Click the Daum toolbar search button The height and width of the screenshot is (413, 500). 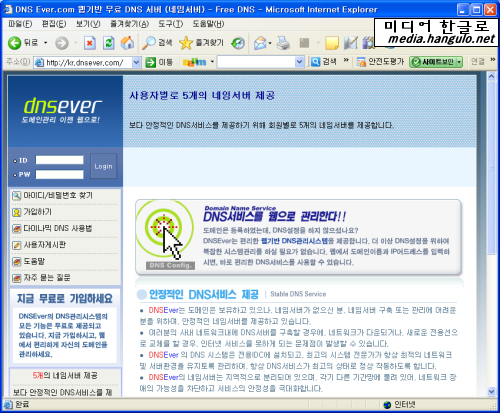pyautogui.click(x=324, y=62)
